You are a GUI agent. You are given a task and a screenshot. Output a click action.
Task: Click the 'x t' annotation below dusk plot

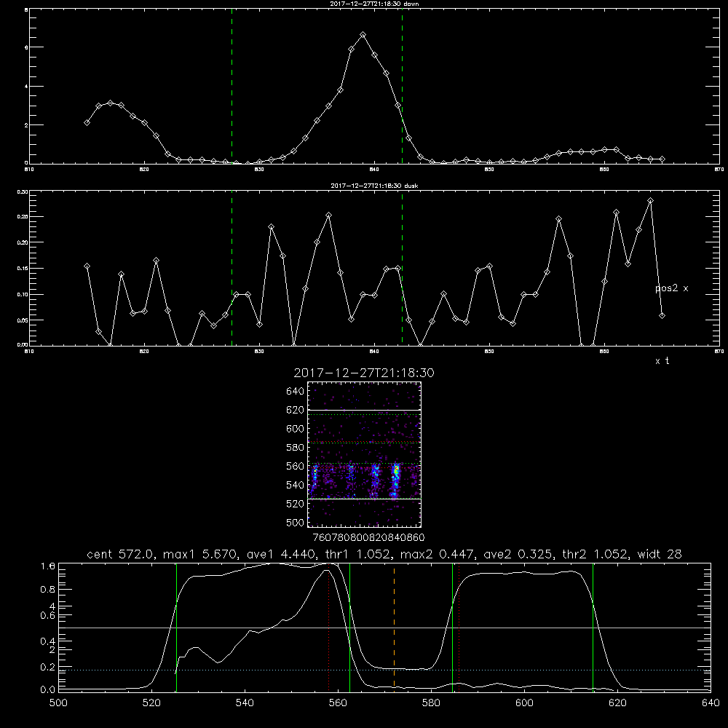(x=662, y=361)
